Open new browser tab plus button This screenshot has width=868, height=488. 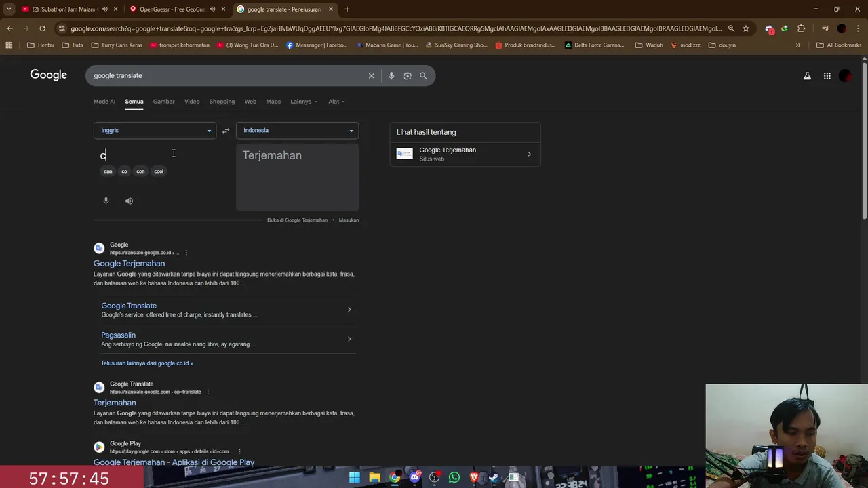tap(347, 9)
